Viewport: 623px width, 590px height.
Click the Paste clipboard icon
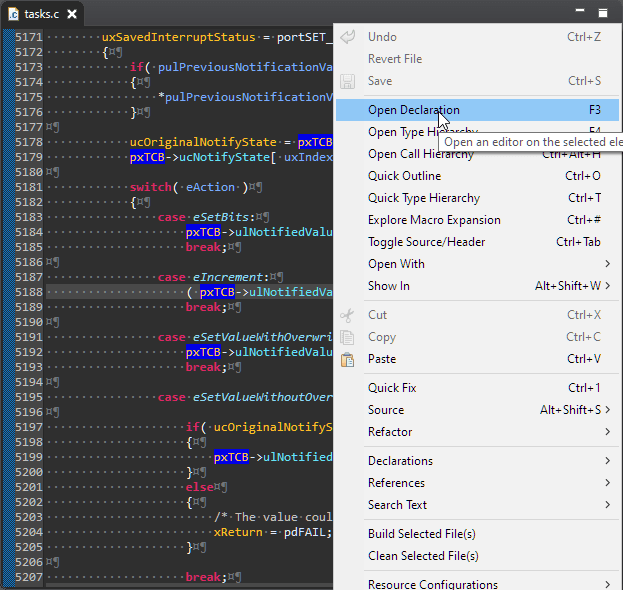click(x=347, y=360)
